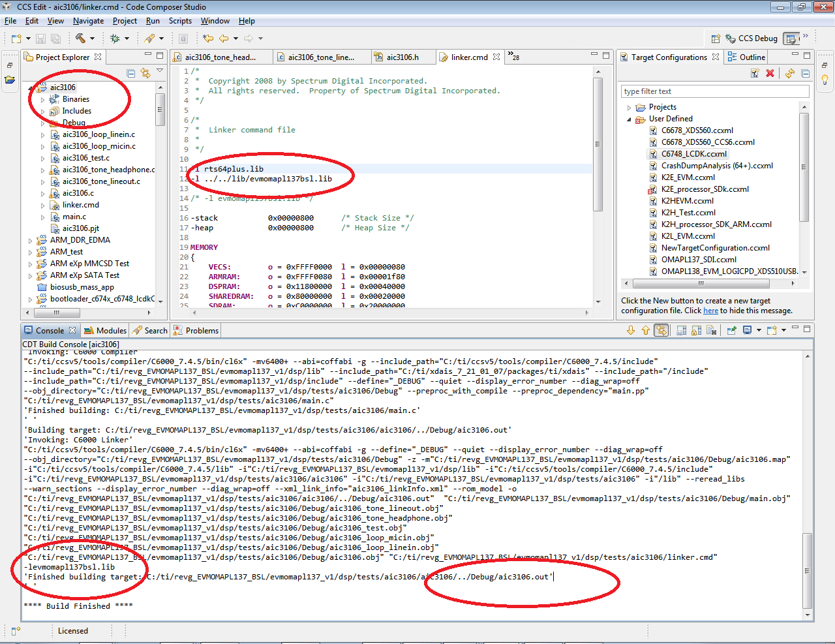Open Project Explorer view menu triangle
The height and width of the screenshot is (644, 835).
pos(160,70)
